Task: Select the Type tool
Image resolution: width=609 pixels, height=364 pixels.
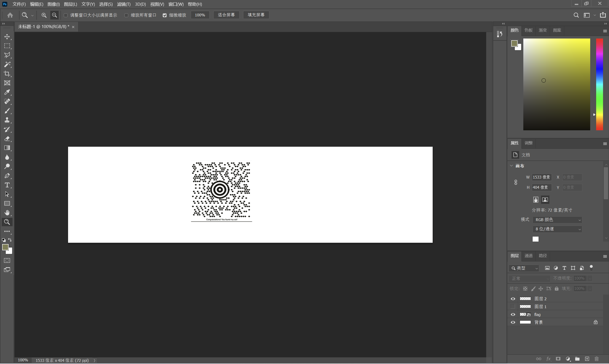Action: pos(7,185)
